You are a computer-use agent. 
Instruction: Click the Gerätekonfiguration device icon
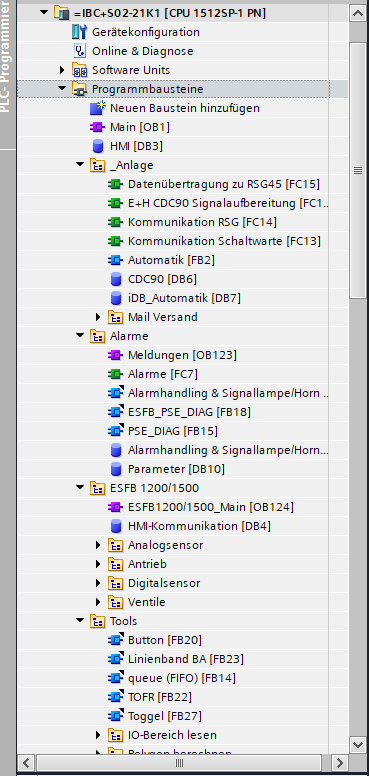[x=79, y=32]
